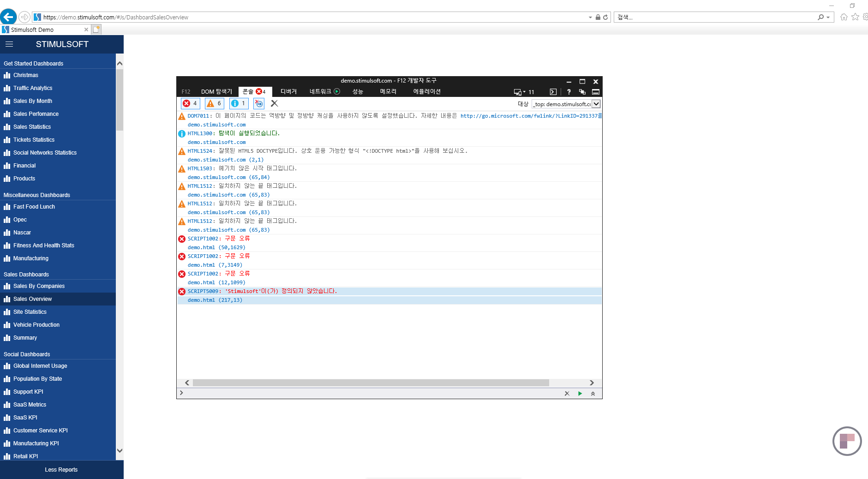Switch to the DOM 탐색기 tab
Image resolution: width=868 pixels, height=479 pixels.
click(216, 91)
